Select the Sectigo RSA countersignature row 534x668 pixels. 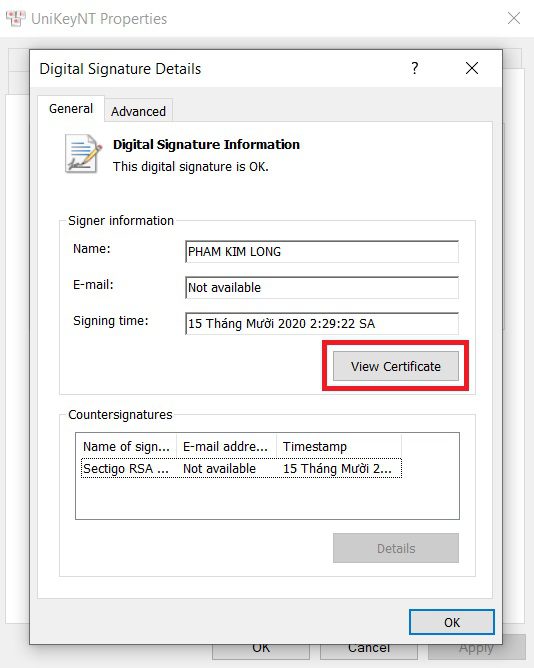click(241, 468)
